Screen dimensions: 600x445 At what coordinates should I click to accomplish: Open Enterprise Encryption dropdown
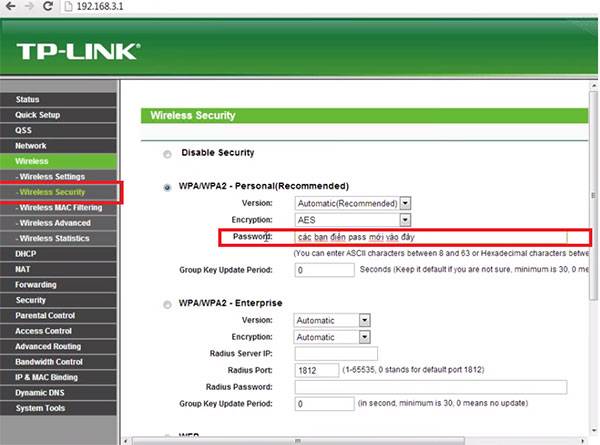tap(332, 337)
